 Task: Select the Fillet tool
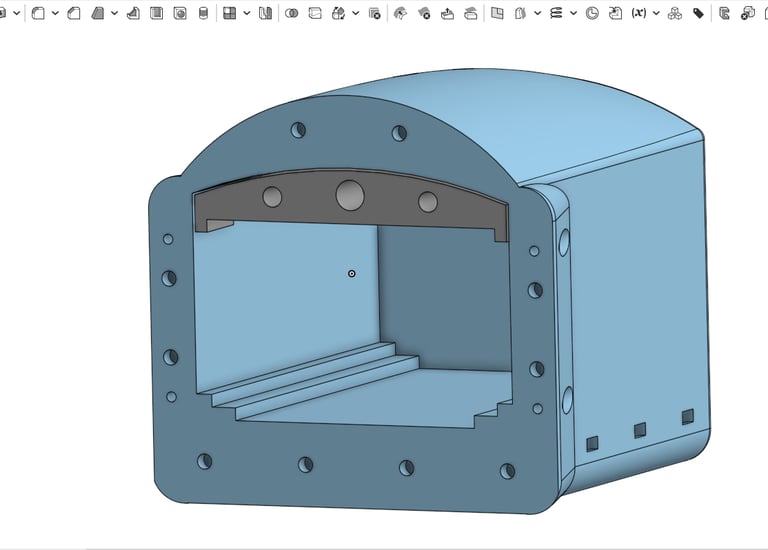tap(38, 13)
